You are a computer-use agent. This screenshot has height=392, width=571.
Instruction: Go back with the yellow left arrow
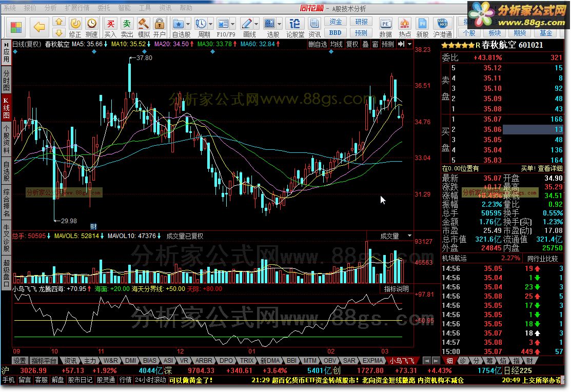39,27
